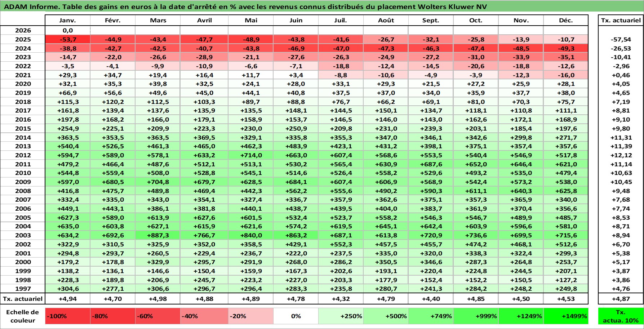Click the +11,39 actuarial rate for 2013

621,146
